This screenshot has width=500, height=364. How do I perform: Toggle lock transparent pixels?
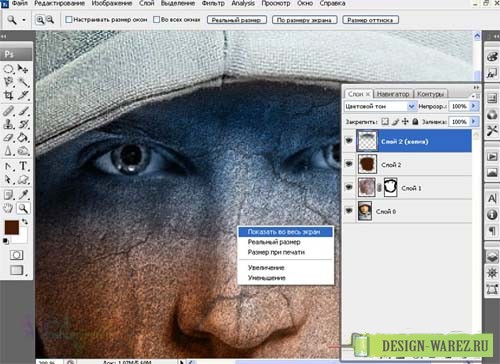[x=385, y=122]
